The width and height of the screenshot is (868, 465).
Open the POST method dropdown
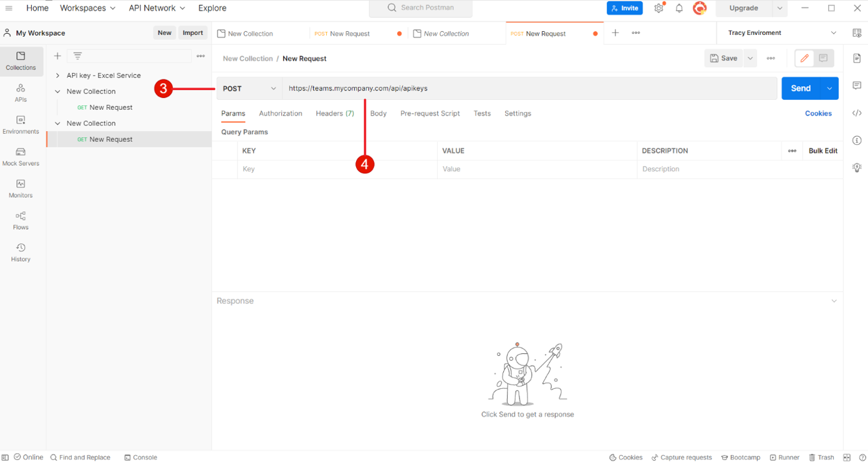point(249,89)
